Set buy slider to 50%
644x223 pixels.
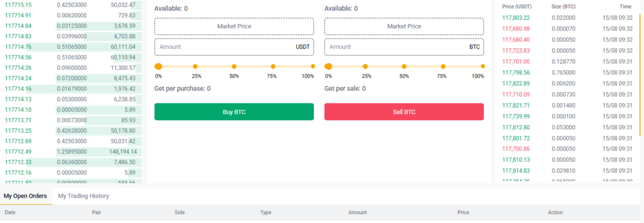(x=234, y=67)
